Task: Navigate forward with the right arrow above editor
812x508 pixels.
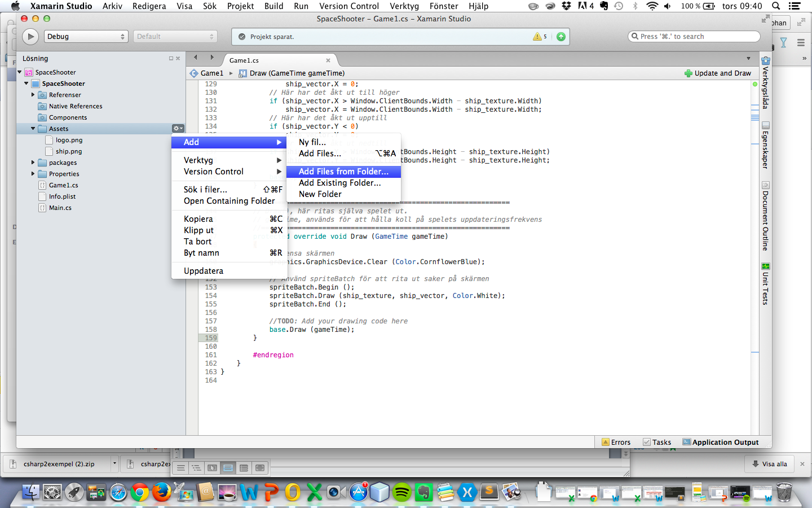Action: pyautogui.click(x=212, y=57)
